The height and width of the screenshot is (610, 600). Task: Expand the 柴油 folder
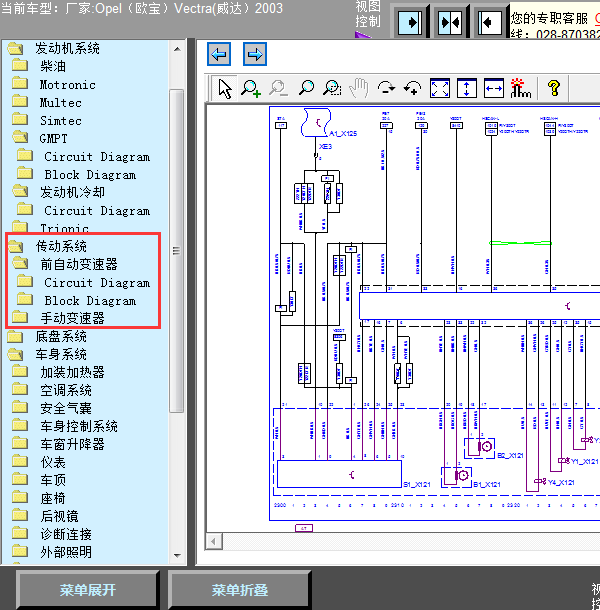tap(20, 65)
